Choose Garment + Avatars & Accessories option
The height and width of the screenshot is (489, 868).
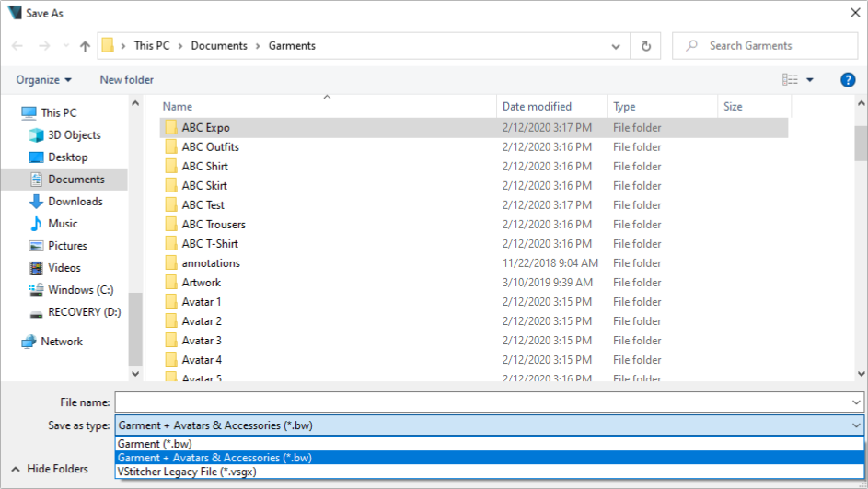(490, 458)
